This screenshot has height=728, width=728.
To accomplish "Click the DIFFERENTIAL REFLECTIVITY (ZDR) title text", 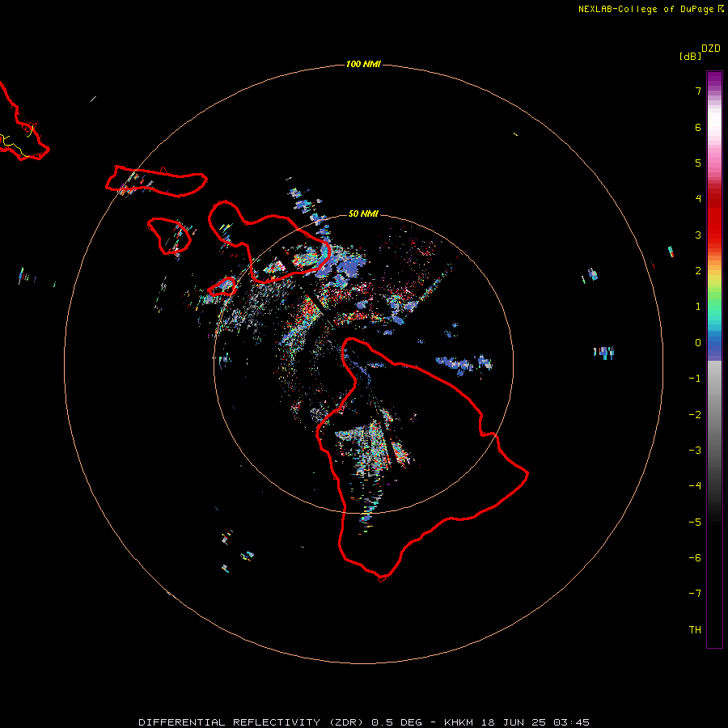I will point(252,722).
